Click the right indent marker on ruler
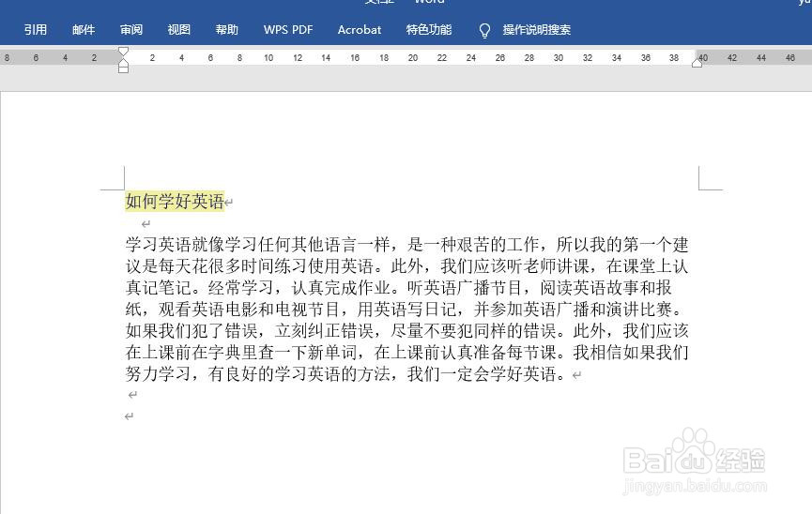The width and height of the screenshot is (812, 514). tap(697, 62)
